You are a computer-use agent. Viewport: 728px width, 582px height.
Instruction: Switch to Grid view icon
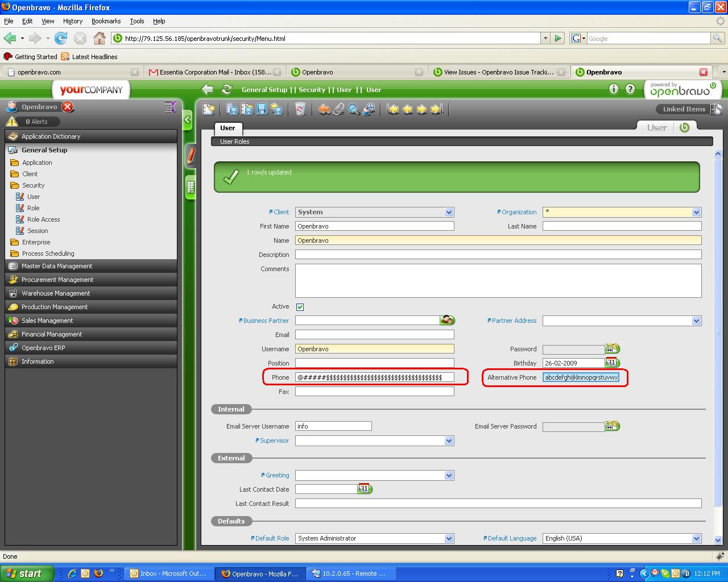191,187
